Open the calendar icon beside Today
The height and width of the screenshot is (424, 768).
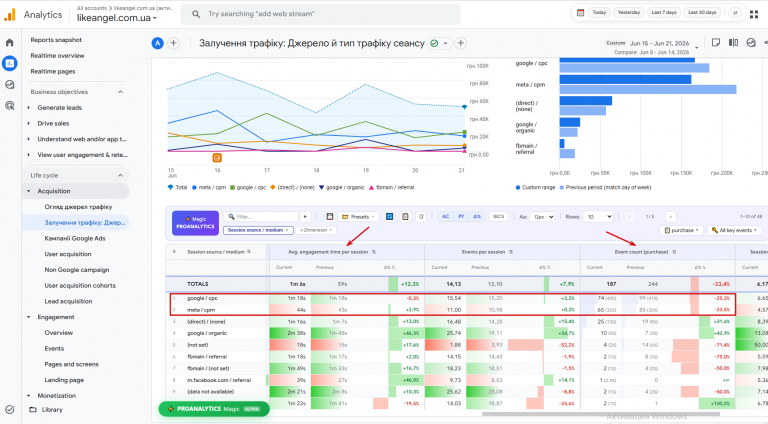point(580,13)
